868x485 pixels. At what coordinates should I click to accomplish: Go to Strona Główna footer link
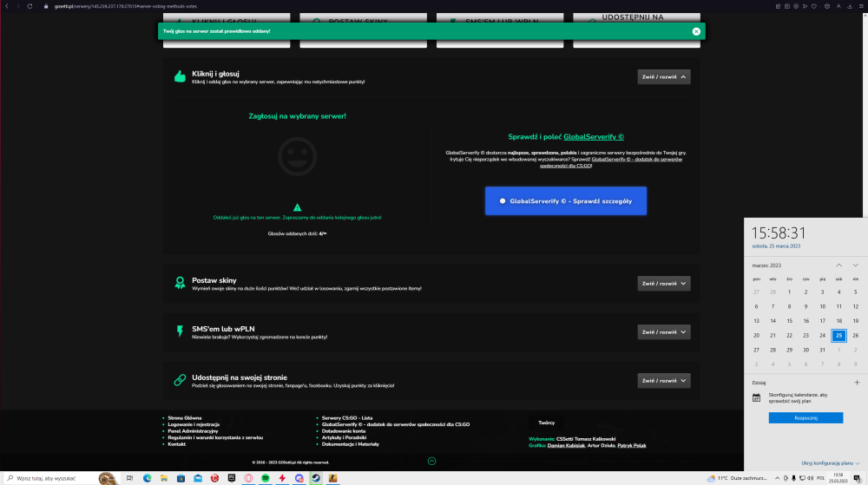184,418
